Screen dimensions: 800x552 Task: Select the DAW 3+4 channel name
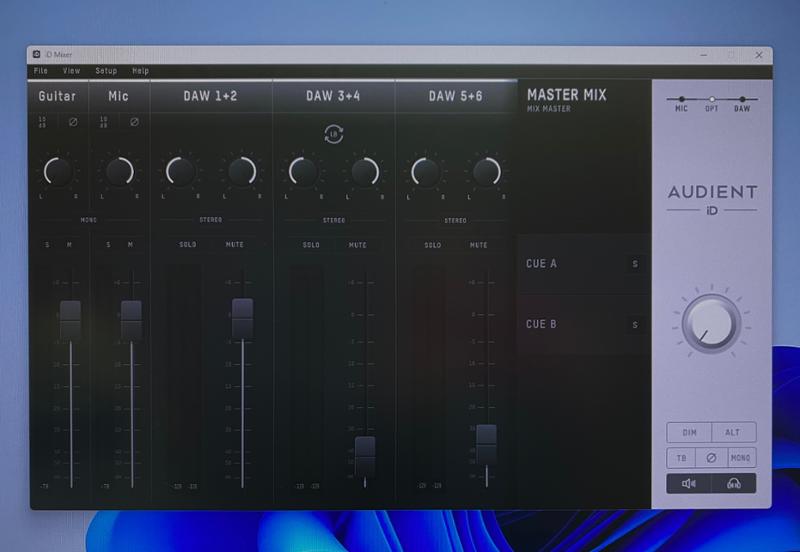tap(333, 96)
